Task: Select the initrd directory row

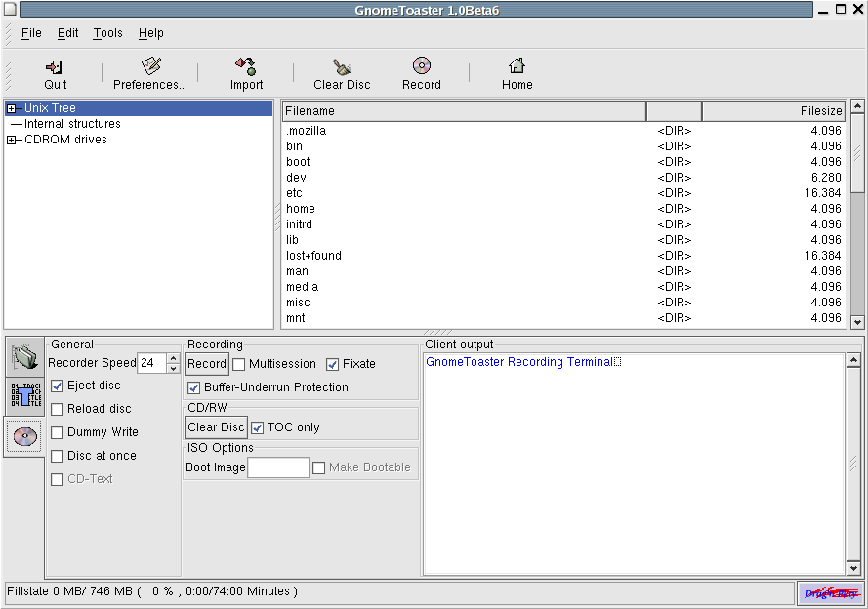Action: click(x=563, y=224)
